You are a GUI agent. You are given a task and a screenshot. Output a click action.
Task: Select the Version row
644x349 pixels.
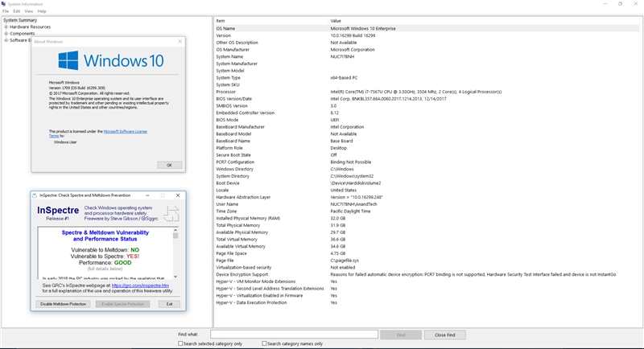click(x=427, y=35)
